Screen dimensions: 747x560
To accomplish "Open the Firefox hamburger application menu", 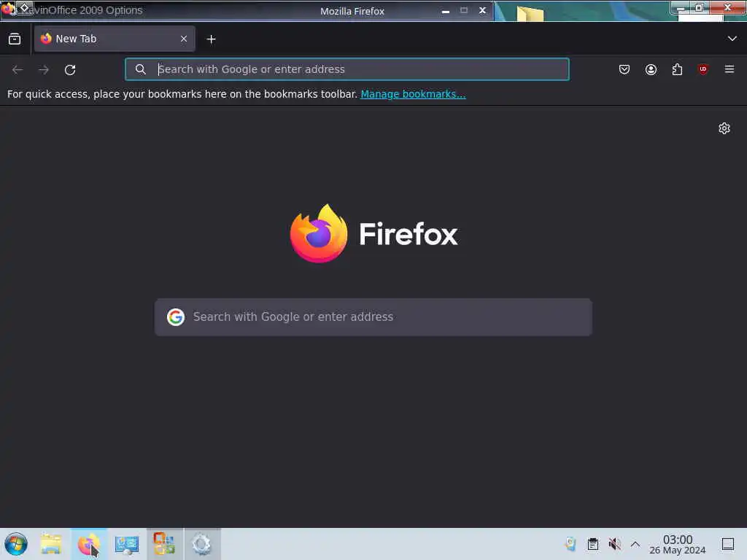I will (729, 69).
